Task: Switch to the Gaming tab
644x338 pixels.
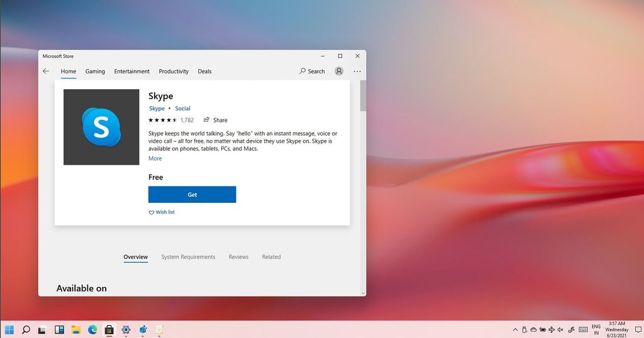Action: pyautogui.click(x=95, y=72)
